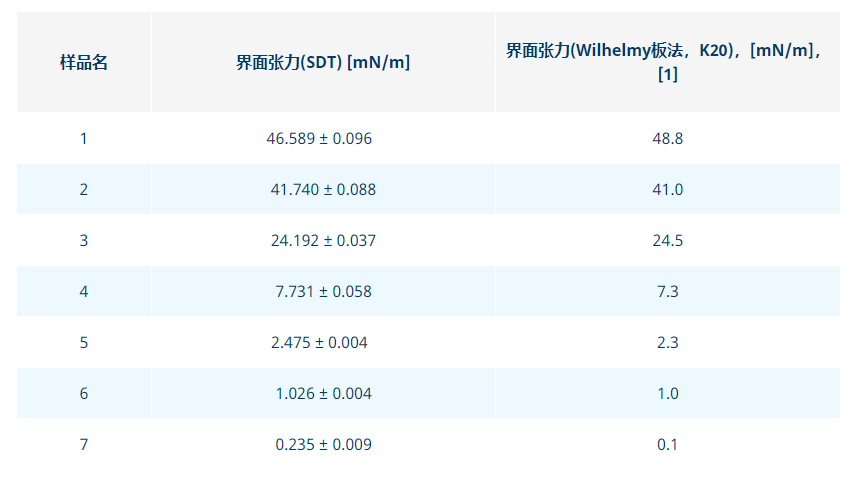Click the Wilhelmy value 48.8
This screenshot has height=480, width=854.
coord(667,138)
